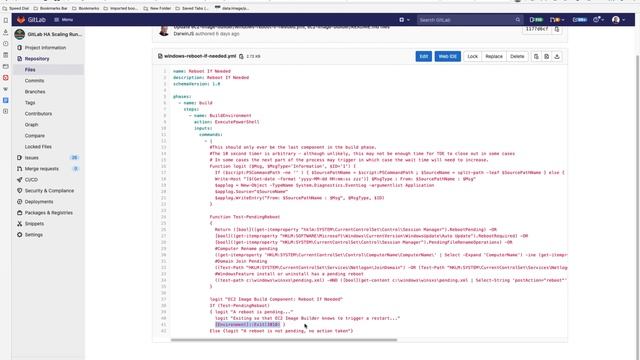The image size is (640, 360).
Task: Open the create-new plus dropdown
Action: [404, 20]
